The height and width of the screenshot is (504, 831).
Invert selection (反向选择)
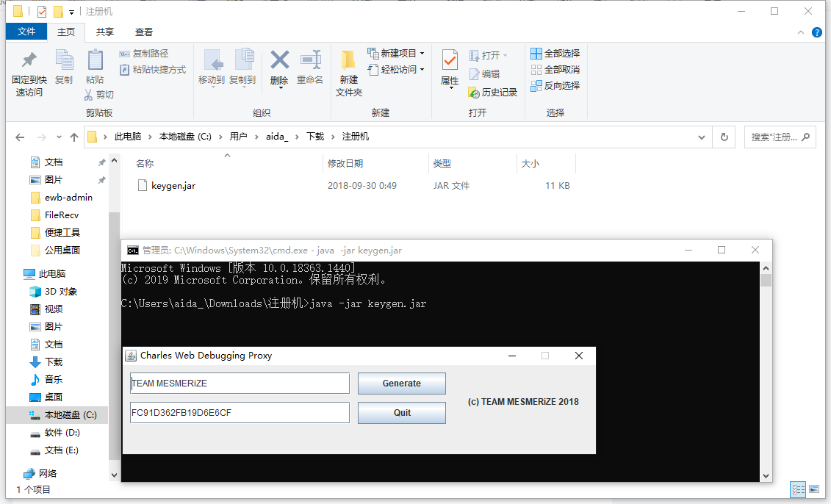click(555, 85)
